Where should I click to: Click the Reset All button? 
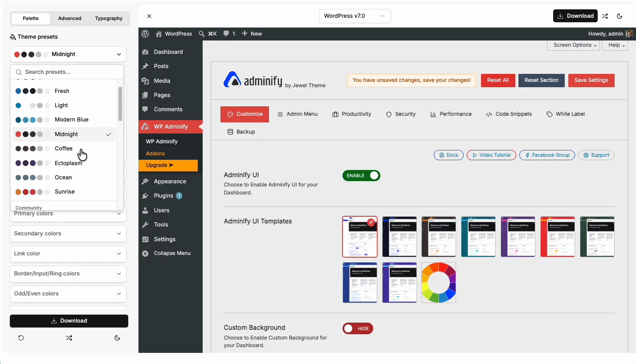(498, 80)
